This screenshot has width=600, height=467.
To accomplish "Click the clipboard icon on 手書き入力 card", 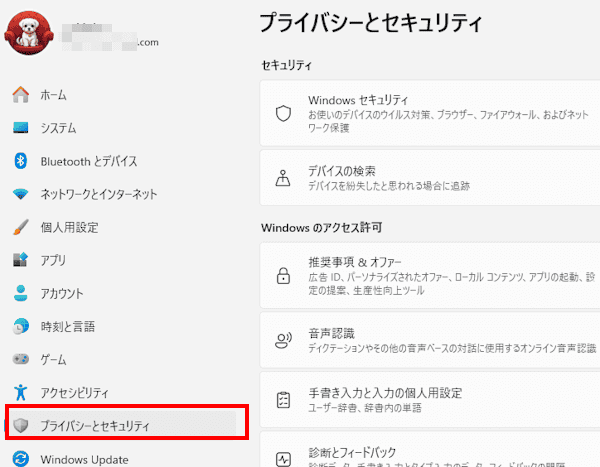I will point(284,400).
